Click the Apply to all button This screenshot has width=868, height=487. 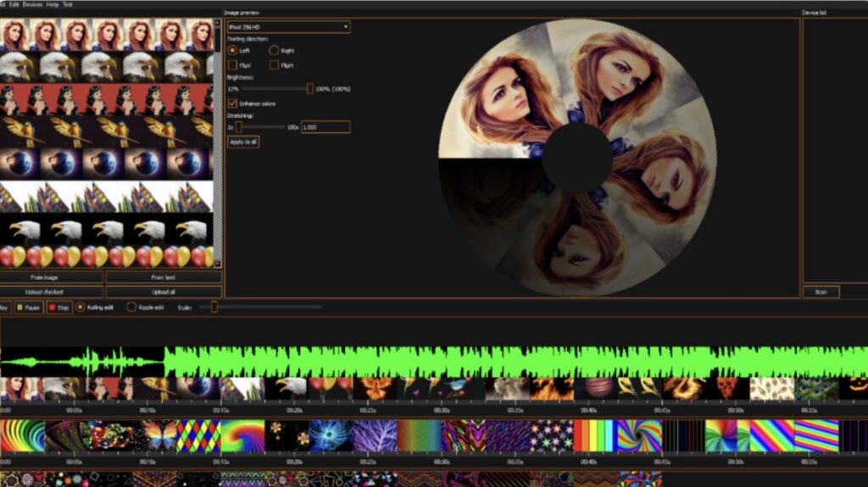(x=243, y=142)
